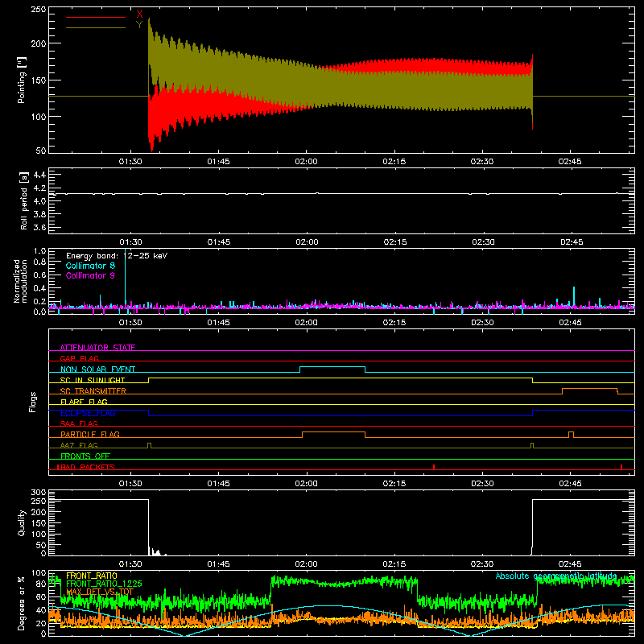The height and width of the screenshot is (644, 644).
Task: Click the Quality axis title
Action: pos(22,522)
